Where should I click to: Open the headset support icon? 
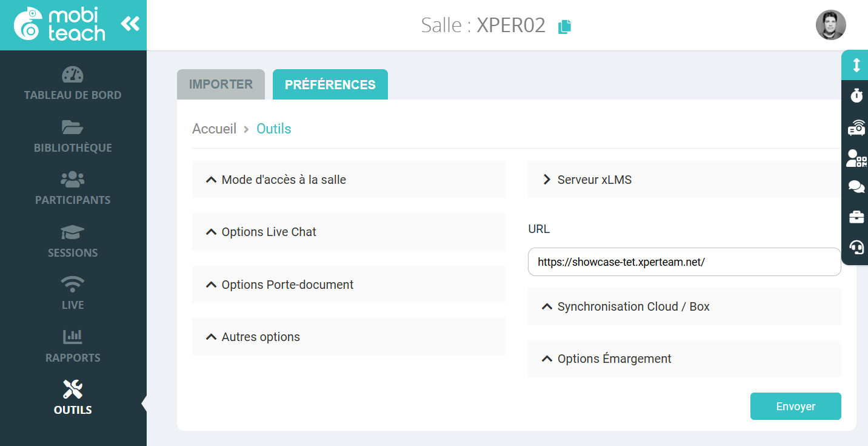856,247
